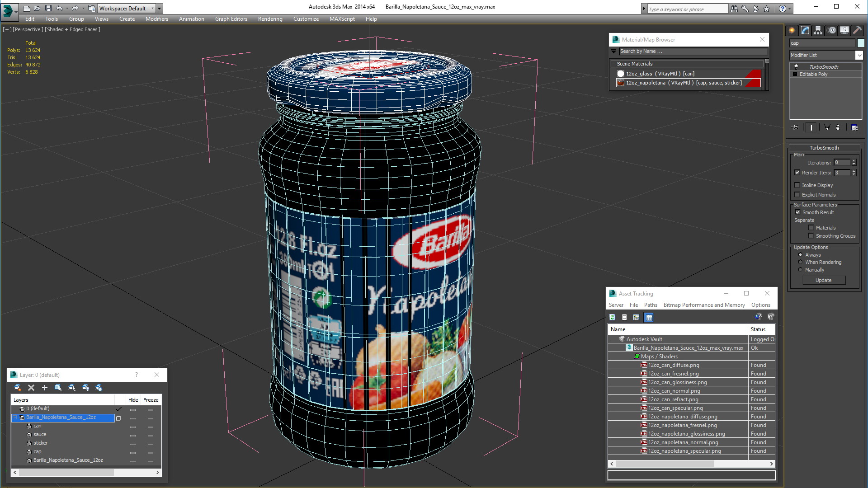Image resolution: width=868 pixels, height=488 pixels.
Task: Click Highlight Selected Objects' Layers icon
Action: pos(72,388)
